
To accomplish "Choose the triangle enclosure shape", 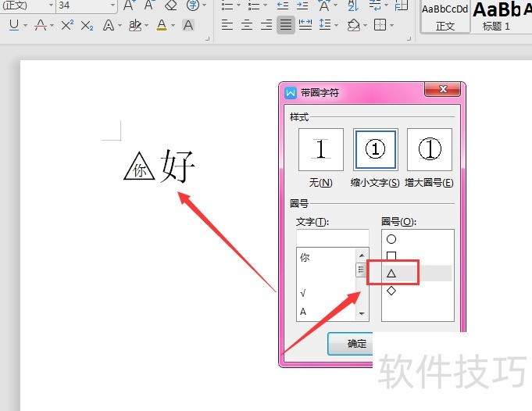I will (392, 273).
